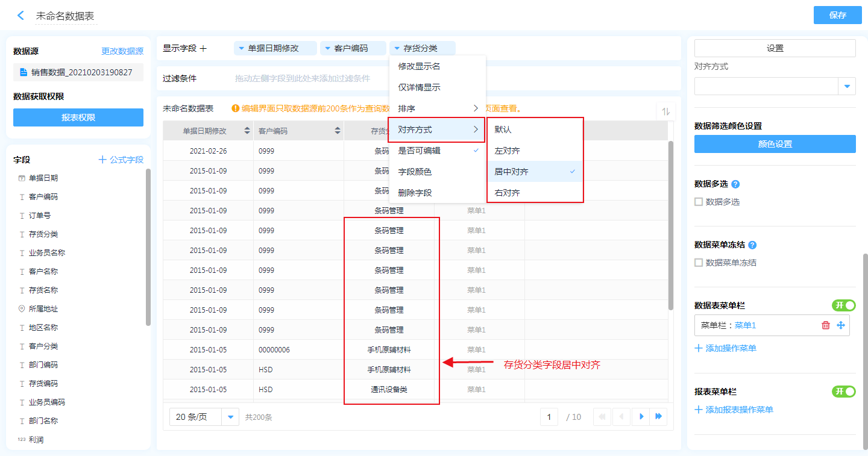Open 颜色设置 button
Screen dimensions: 868x456
(775, 144)
